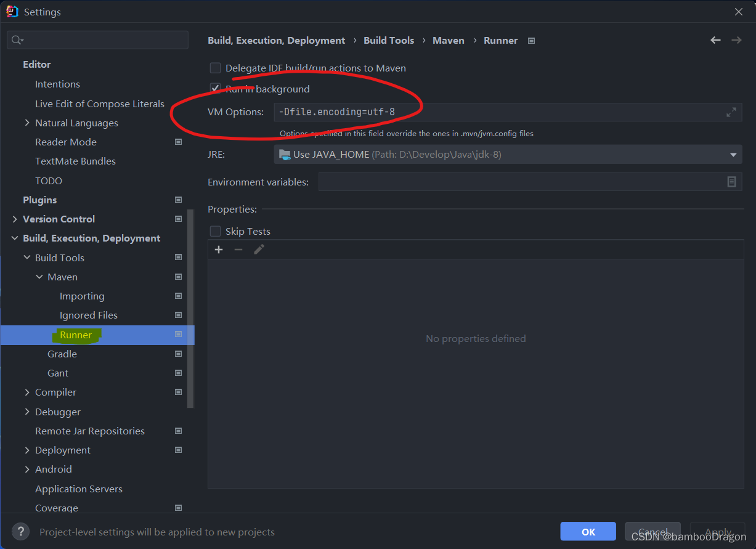The image size is (756, 549).
Task: Click Maven breadcrumb
Action: click(449, 40)
